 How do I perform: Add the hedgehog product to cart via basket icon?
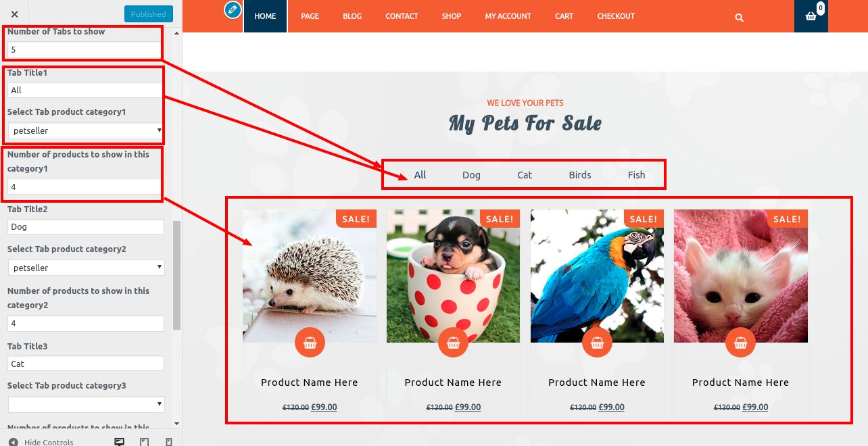click(310, 343)
